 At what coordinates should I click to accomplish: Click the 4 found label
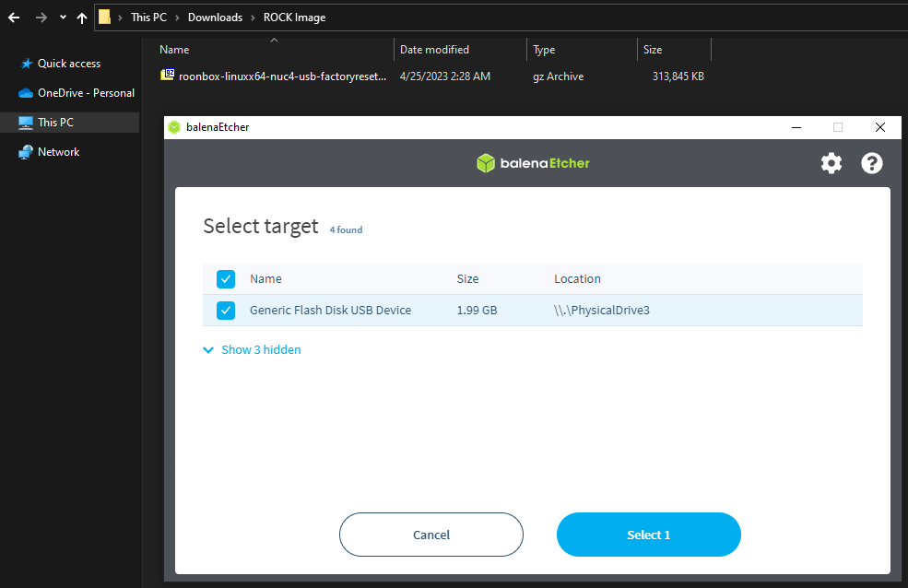[346, 229]
